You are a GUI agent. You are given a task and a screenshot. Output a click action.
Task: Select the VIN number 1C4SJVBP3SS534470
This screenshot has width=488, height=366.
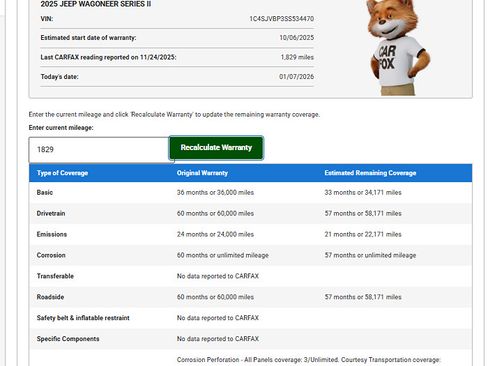[x=282, y=19]
